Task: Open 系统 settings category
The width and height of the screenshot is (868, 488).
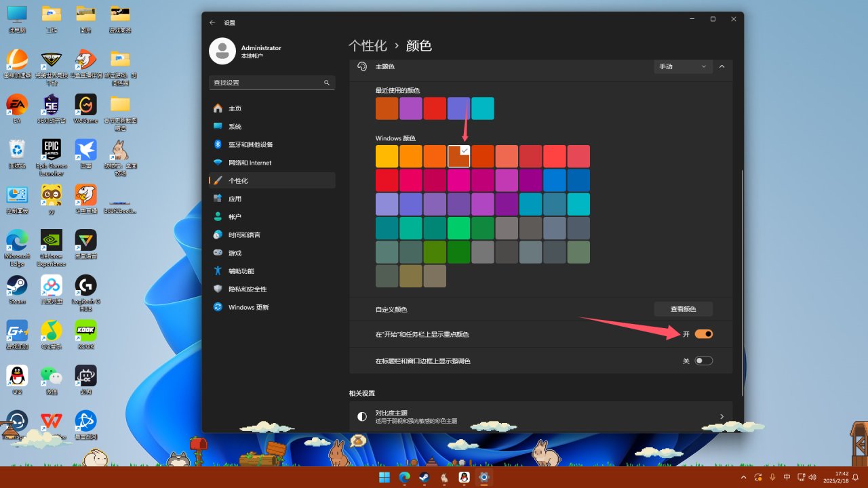Action: (272, 127)
